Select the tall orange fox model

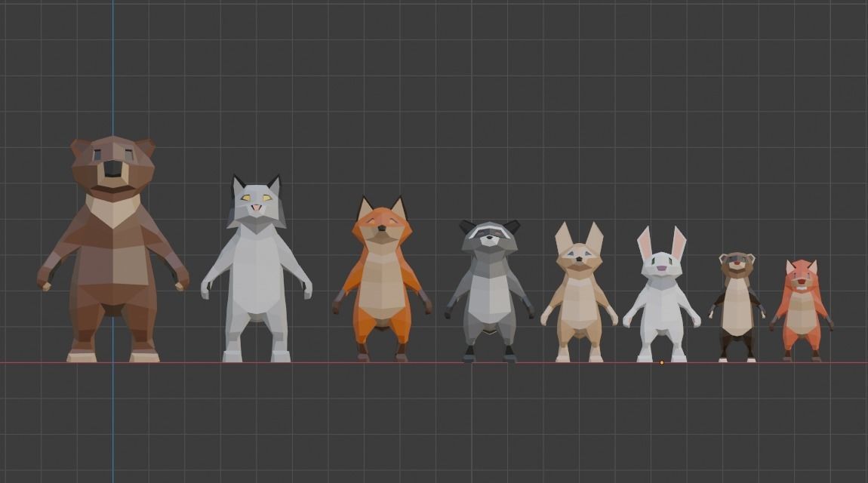382,279
